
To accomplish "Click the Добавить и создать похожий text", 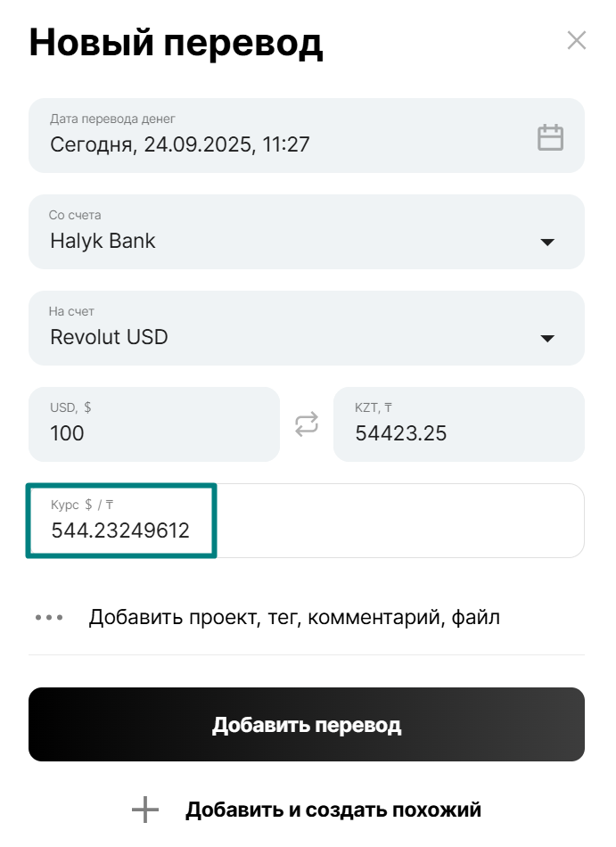I will (333, 810).
